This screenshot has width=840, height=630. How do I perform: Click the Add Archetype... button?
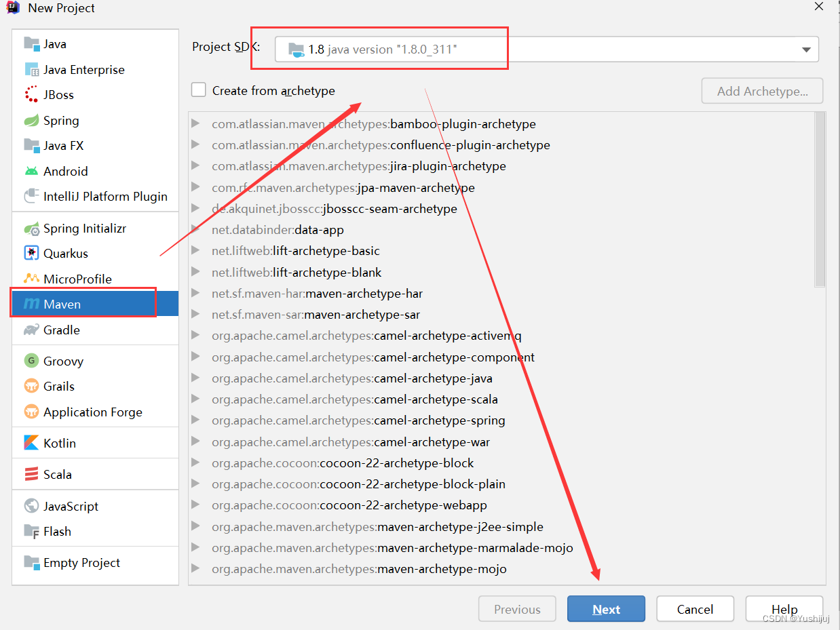763,91
